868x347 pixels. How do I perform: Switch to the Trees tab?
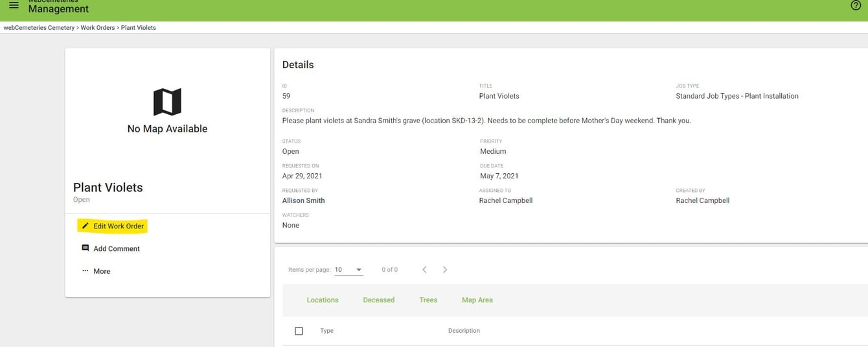[428, 300]
